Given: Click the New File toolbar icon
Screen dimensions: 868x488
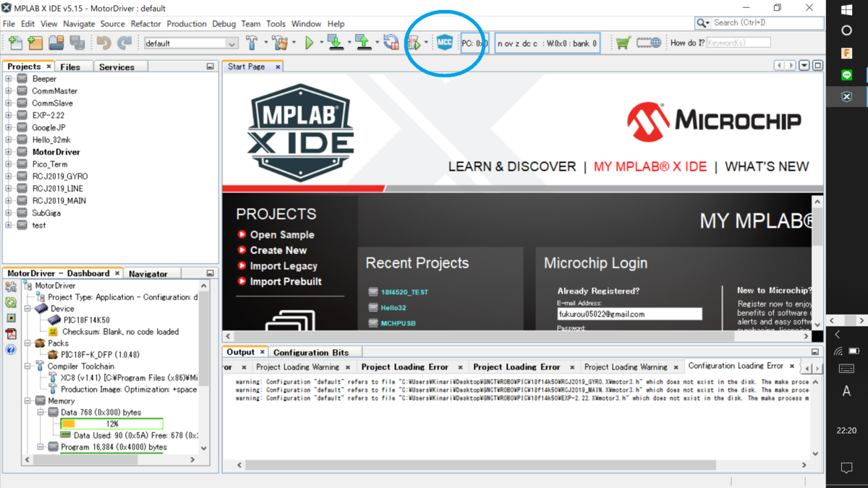Looking at the screenshot, I should (15, 43).
